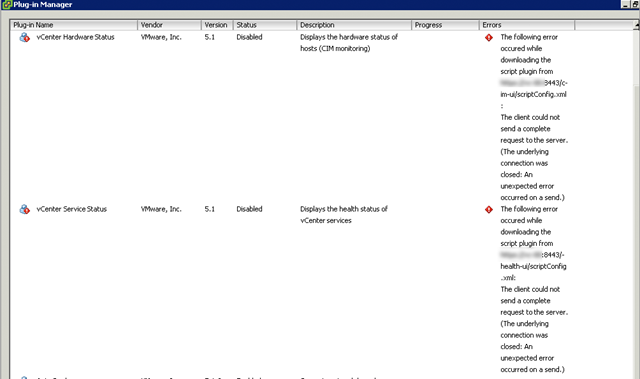
Task: Minimize the Plug-in Manager window
Action: tap(626, 4)
